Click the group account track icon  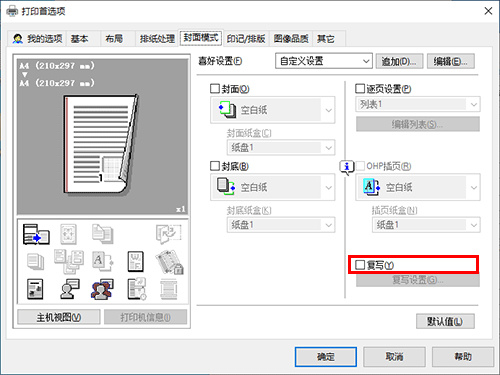pos(102,289)
